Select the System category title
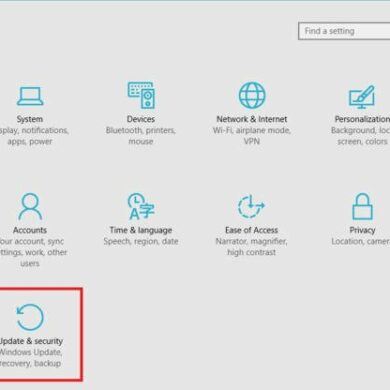This screenshot has width=390, height=390. tap(30, 119)
